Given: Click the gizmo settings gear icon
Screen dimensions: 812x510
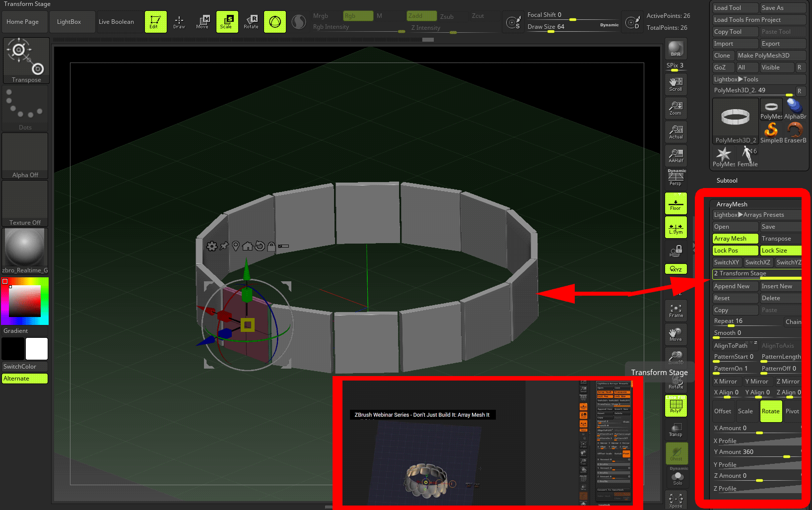Looking at the screenshot, I should point(212,246).
